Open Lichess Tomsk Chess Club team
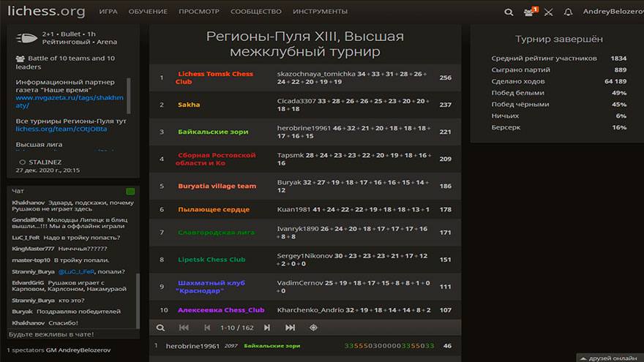 click(x=214, y=78)
